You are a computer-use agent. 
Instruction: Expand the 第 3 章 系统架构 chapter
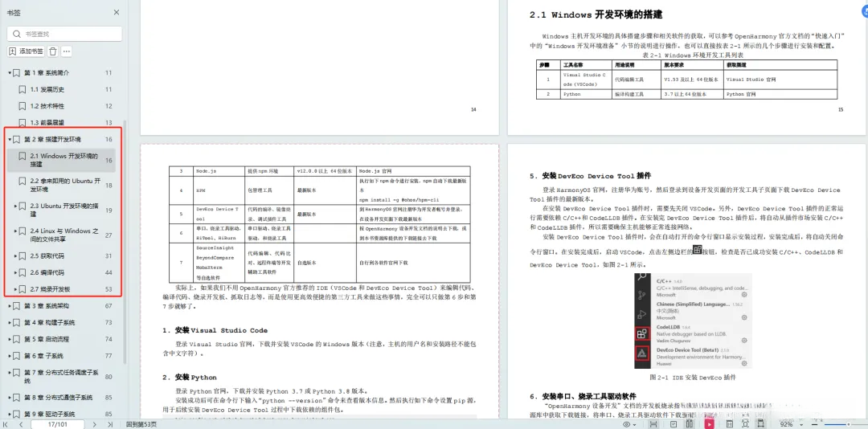pyautogui.click(x=10, y=305)
